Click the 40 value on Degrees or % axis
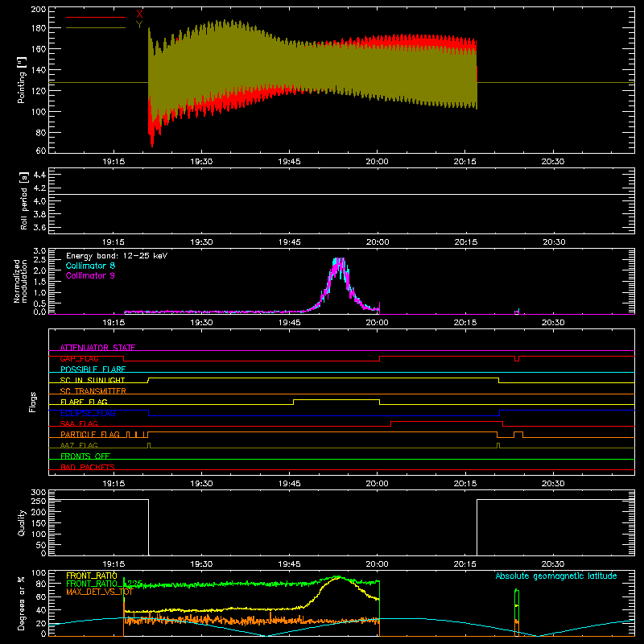The image size is (644, 644). pyautogui.click(x=42, y=610)
